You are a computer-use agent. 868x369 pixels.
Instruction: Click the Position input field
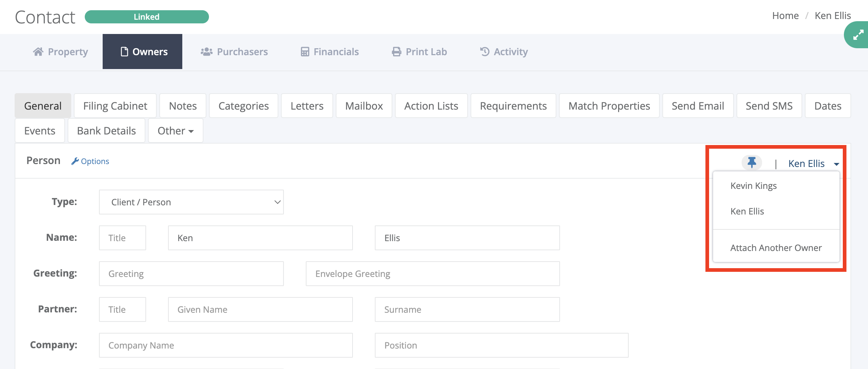(502, 345)
